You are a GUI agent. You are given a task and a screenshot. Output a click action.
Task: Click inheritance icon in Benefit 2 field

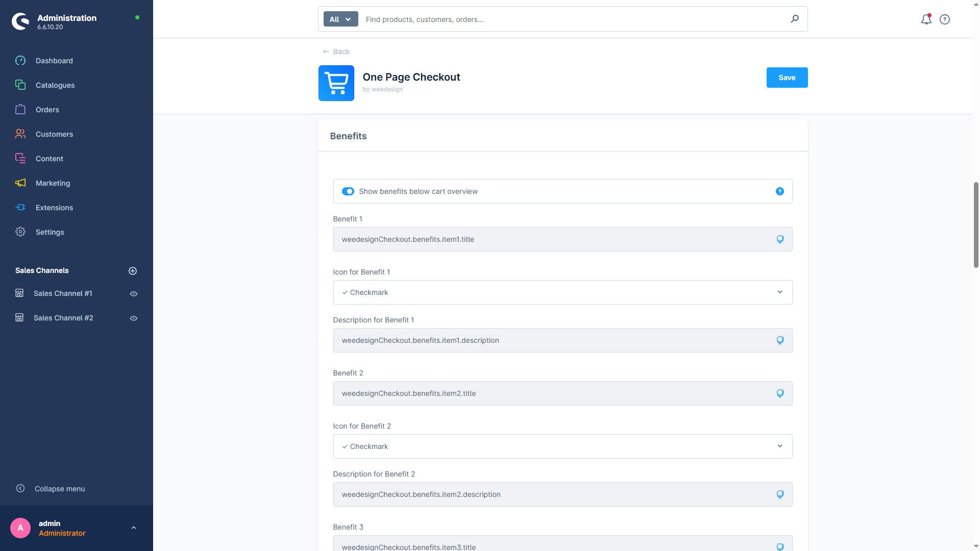pyautogui.click(x=780, y=393)
